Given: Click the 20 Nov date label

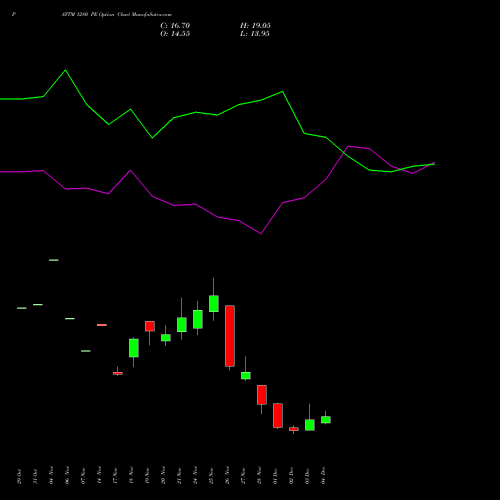Looking at the screenshot, I should pyautogui.click(x=163, y=476).
